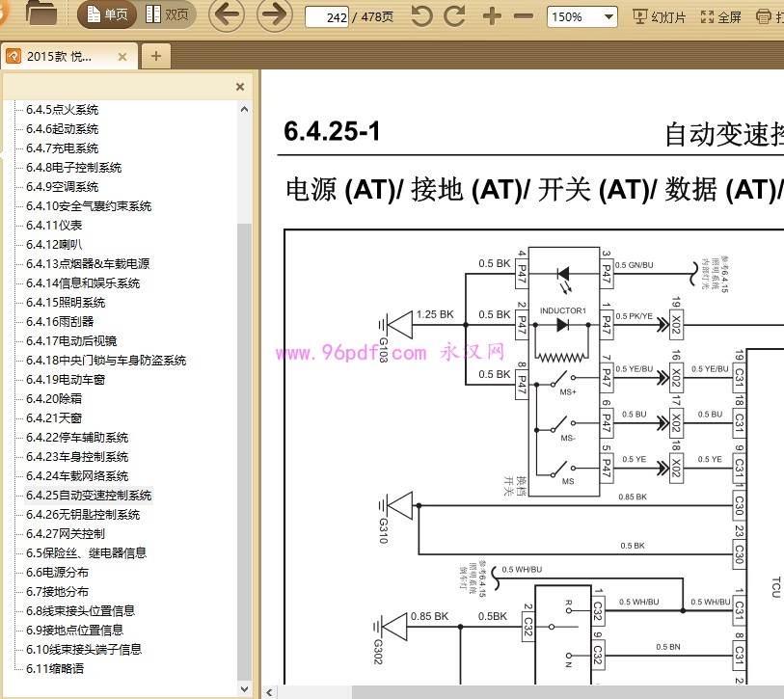Zoom out with the minus icon
Screen dimensions: 784x699
pos(524,16)
